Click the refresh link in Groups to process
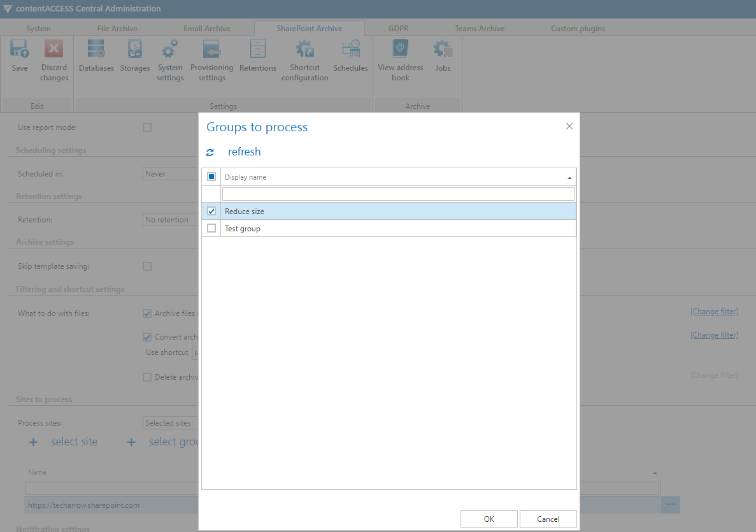This screenshot has width=756, height=532. point(244,152)
